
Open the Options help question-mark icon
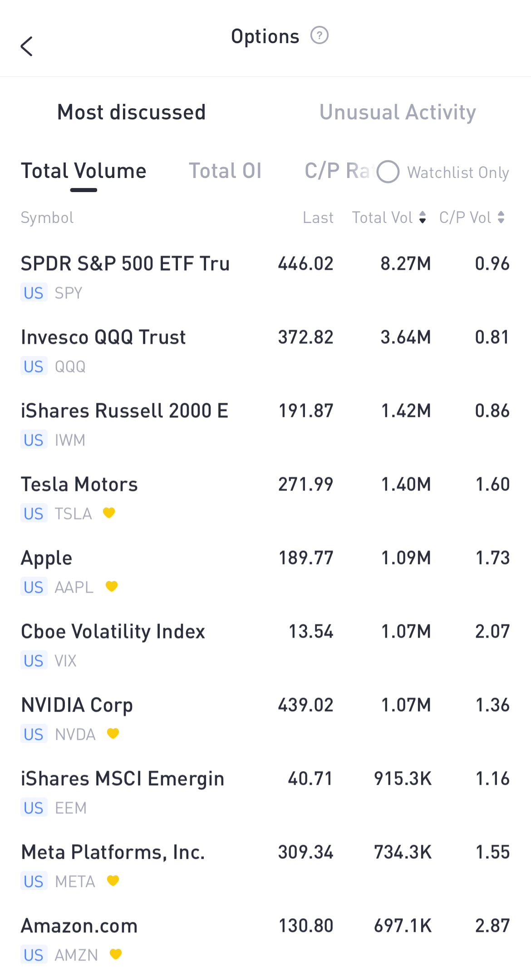click(x=319, y=35)
